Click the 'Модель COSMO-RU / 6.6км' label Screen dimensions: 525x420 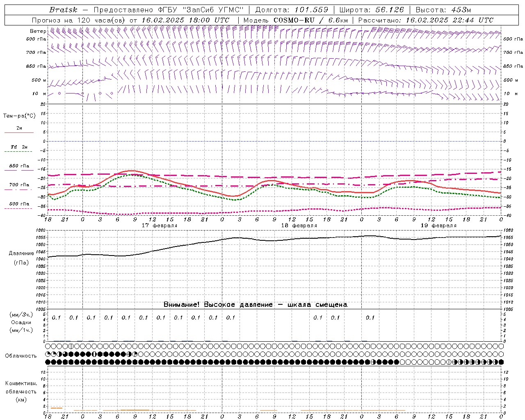(295, 20)
